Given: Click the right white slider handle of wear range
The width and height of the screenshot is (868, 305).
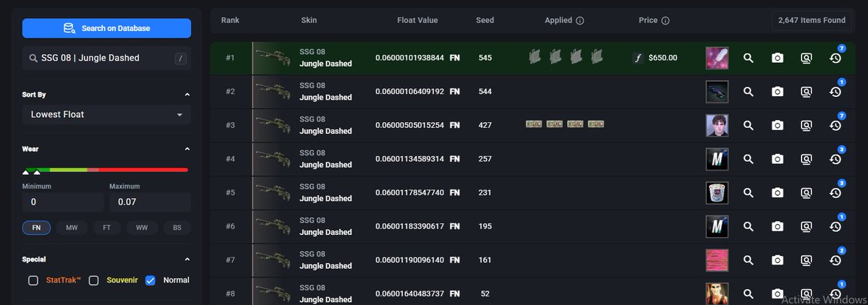Looking at the screenshot, I should click(x=37, y=172).
